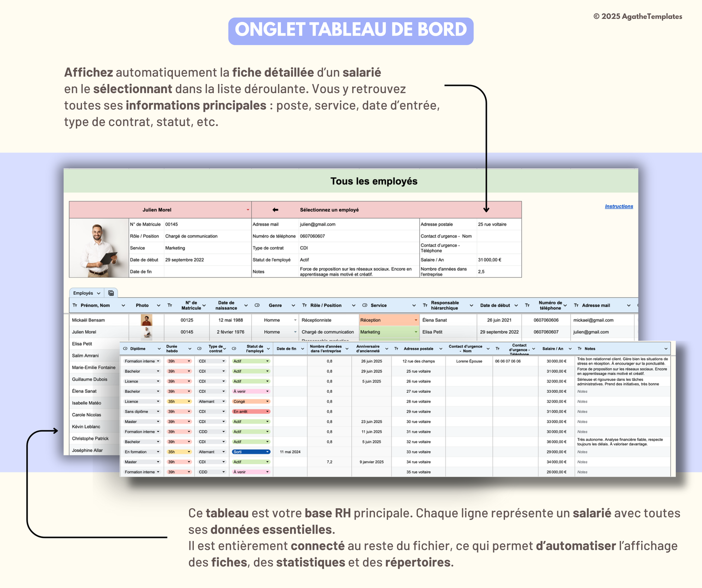Click the Onglet Tableau de Bord banner
Image resolution: width=702 pixels, height=588 pixels.
tap(351, 30)
